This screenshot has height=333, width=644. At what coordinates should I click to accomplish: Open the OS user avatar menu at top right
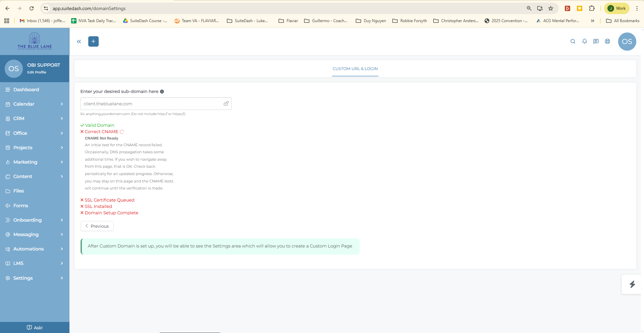point(627,42)
